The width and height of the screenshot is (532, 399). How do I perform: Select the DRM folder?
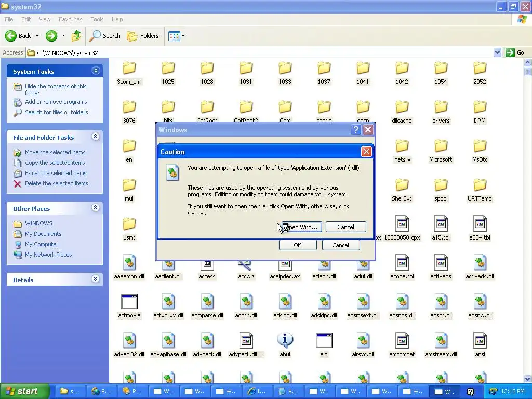480,112
